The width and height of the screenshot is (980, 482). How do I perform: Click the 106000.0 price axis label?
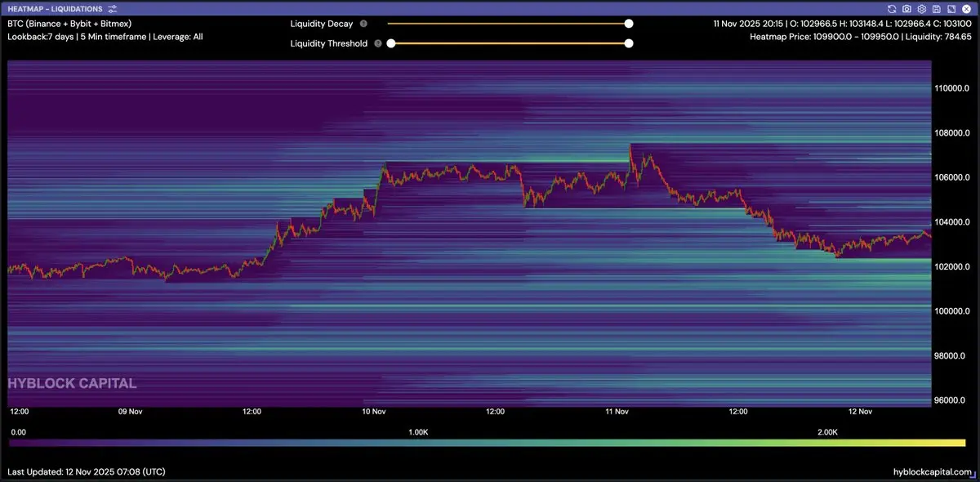point(951,177)
